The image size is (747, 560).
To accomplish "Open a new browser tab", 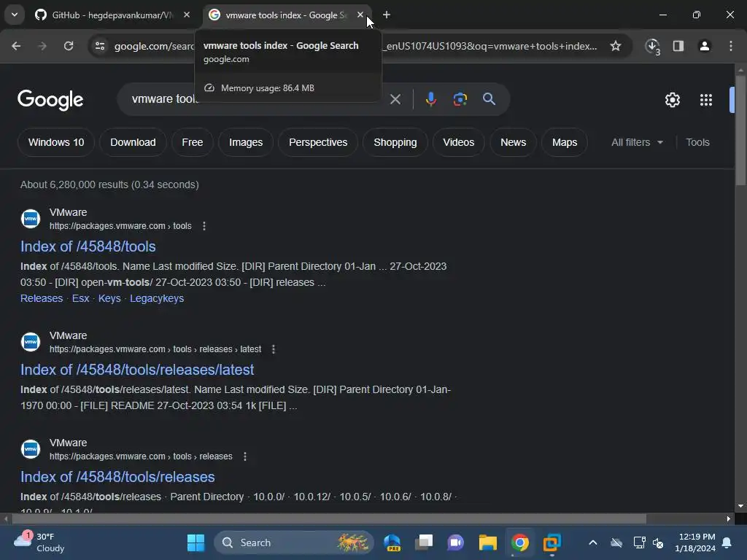I will (x=387, y=15).
